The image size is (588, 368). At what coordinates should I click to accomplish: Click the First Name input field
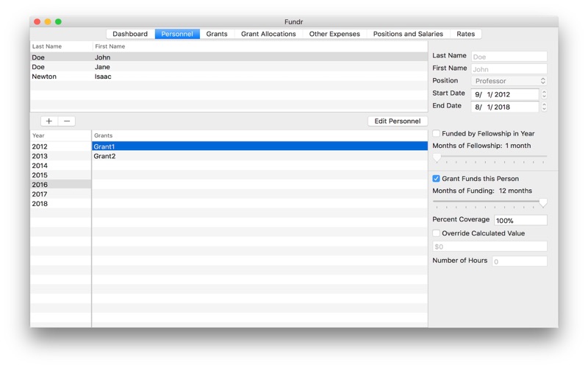click(509, 69)
